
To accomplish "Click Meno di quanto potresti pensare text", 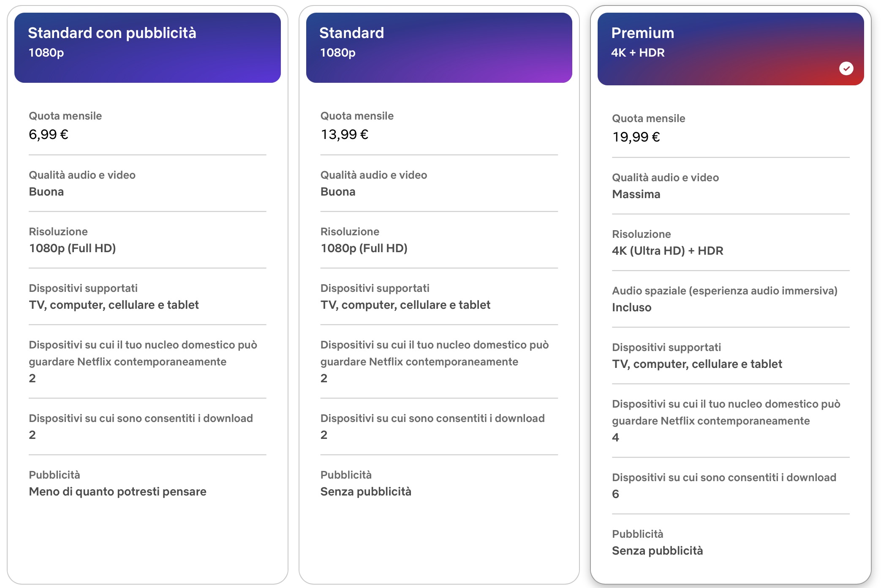I will click(117, 492).
